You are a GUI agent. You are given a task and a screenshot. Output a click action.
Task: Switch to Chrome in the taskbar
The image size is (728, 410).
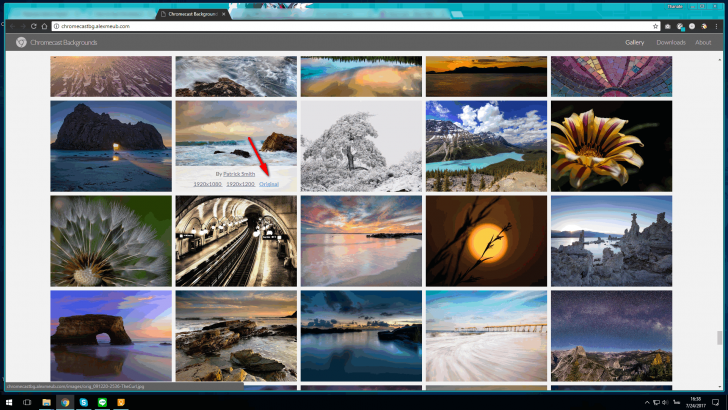point(65,402)
